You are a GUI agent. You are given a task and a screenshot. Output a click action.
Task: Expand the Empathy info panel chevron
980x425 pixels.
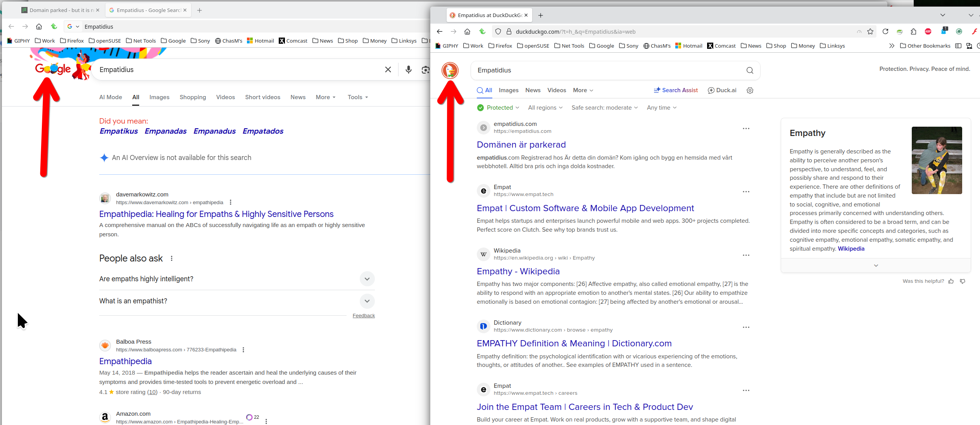(876, 266)
